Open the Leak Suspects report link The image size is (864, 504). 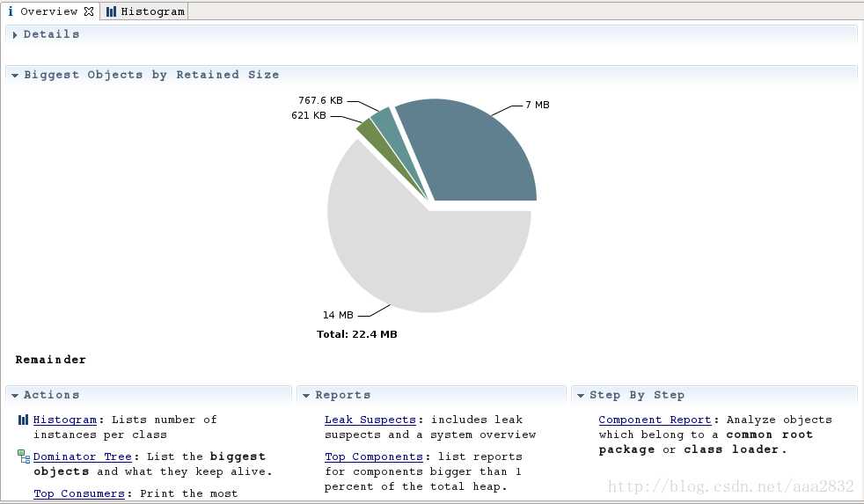click(370, 420)
